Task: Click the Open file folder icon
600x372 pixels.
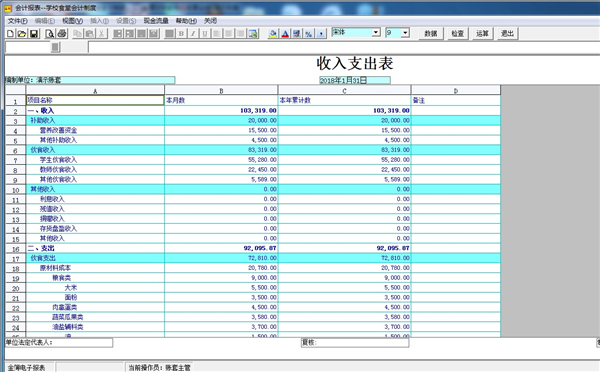Action: point(22,34)
